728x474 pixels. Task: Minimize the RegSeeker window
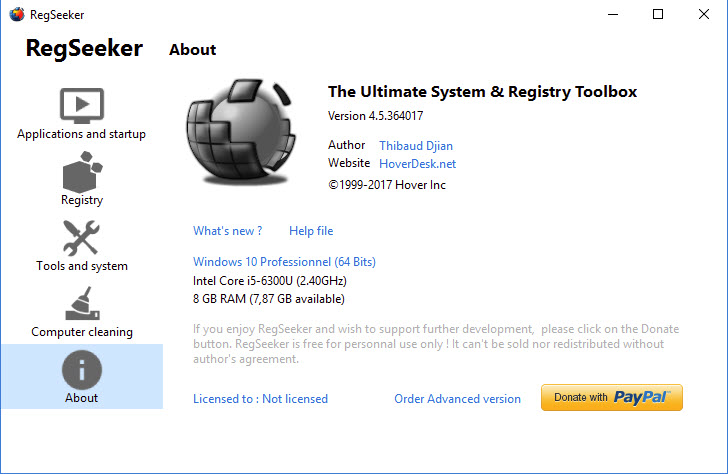coord(611,14)
